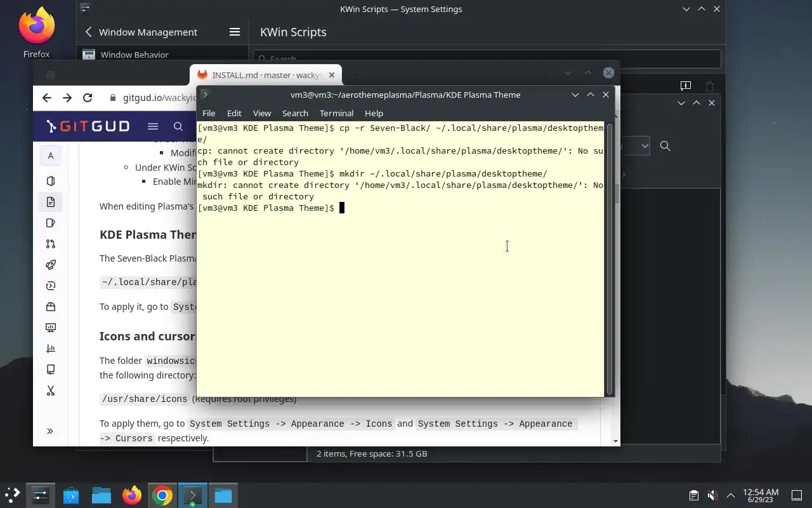Click the 'Icons and cursors' heading
The image size is (812, 508).
point(148,336)
